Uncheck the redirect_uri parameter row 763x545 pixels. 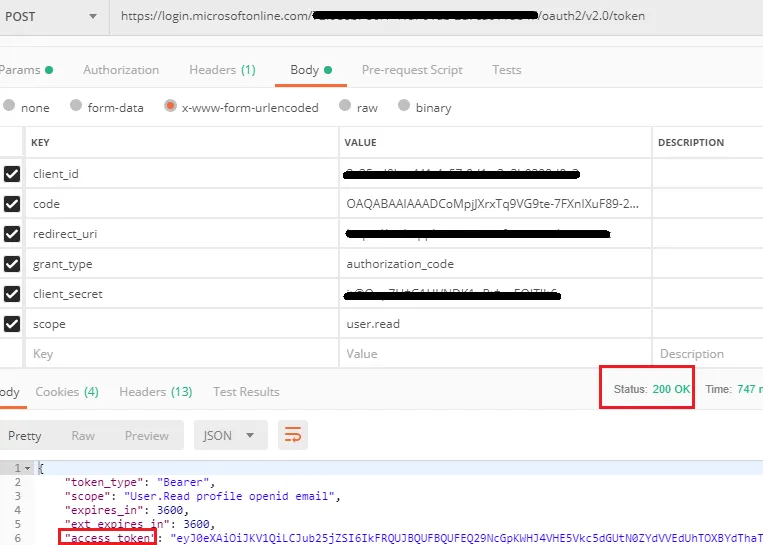coord(12,234)
